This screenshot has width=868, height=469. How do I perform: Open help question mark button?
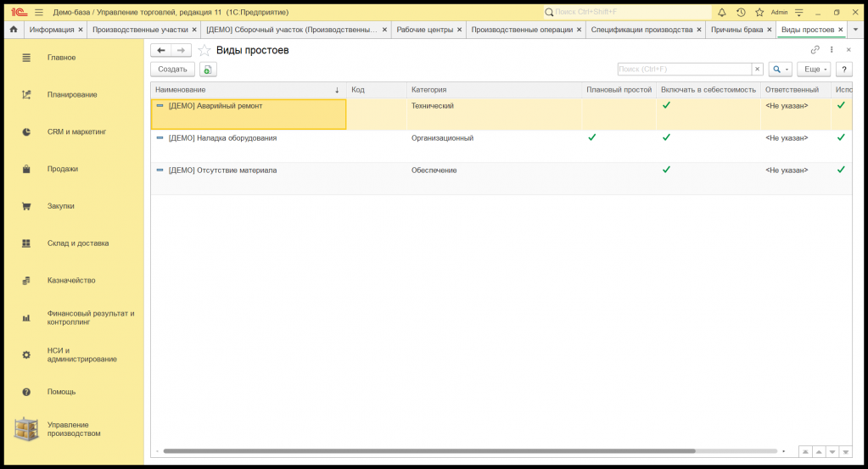pyautogui.click(x=843, y=70)
